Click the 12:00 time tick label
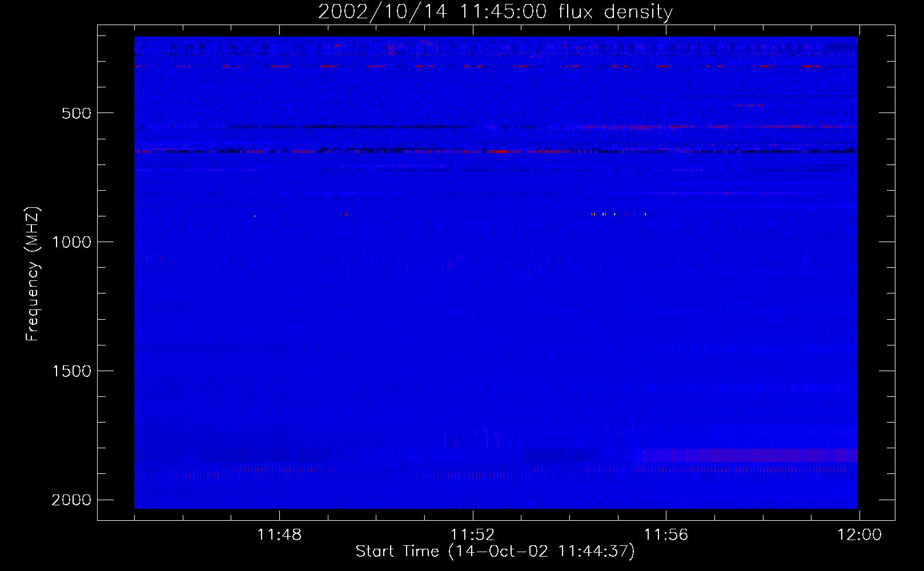This screenshot has height=571, width=924. pos(859,535)
